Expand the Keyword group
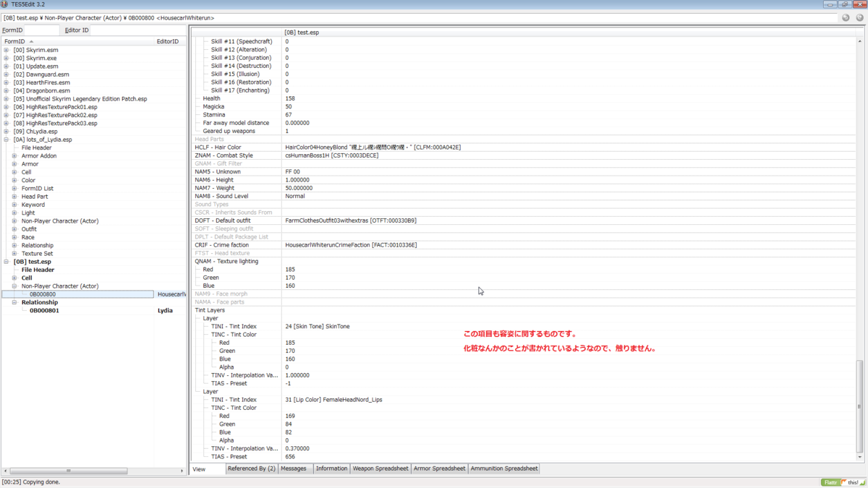The image size is (868, 488). [14, 205]
